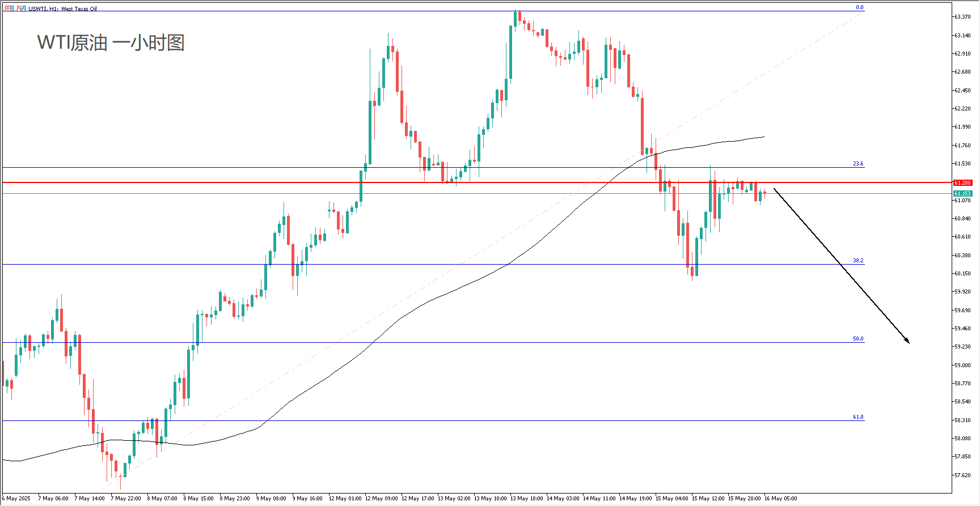Select the WTI原油 一小时图 text label
The width and height of the screenshot is (980, 506).
[x=111, y=43]
